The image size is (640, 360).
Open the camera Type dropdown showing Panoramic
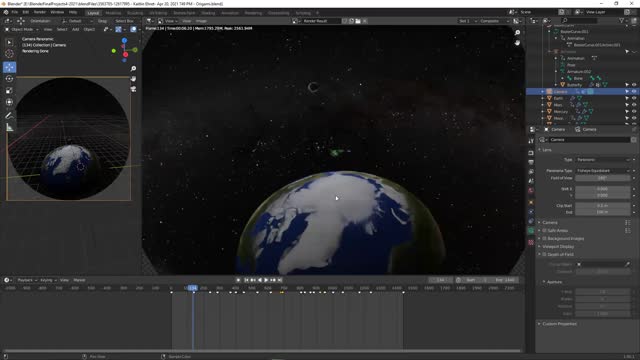pos(603,160)
